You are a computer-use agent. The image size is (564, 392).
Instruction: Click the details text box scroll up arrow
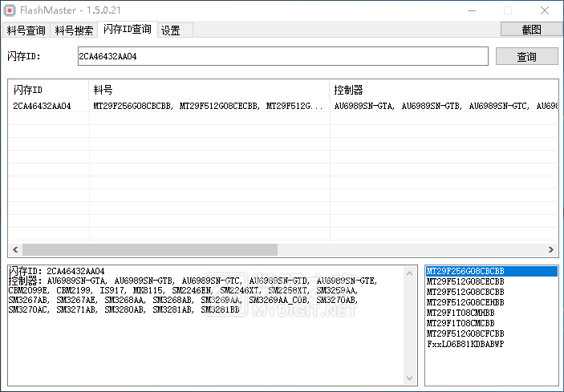click(409, 274)
